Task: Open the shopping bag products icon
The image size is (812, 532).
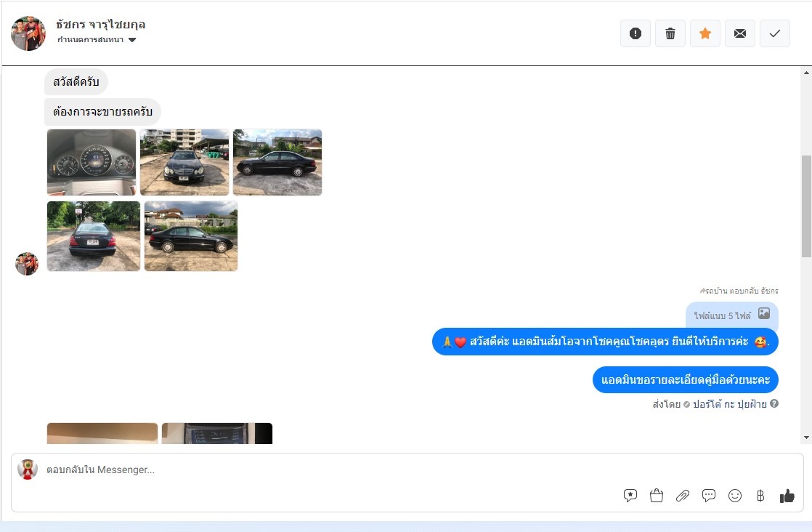Action: pyautogui.click(x=656, y=496)
